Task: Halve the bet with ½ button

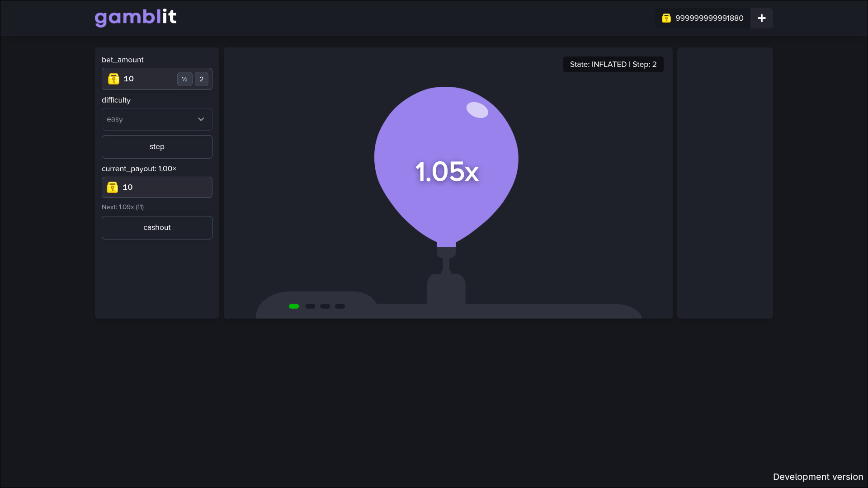Action: click(x=184, y=79)
